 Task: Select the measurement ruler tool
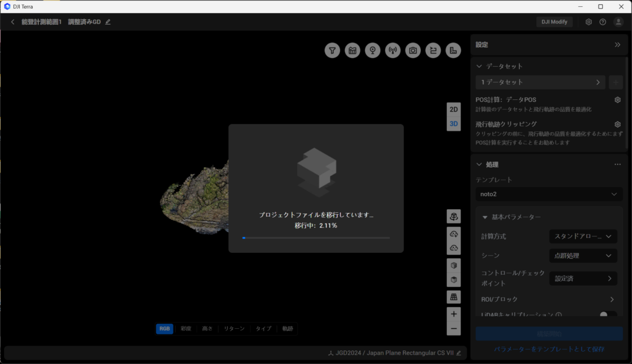[453, 51]
